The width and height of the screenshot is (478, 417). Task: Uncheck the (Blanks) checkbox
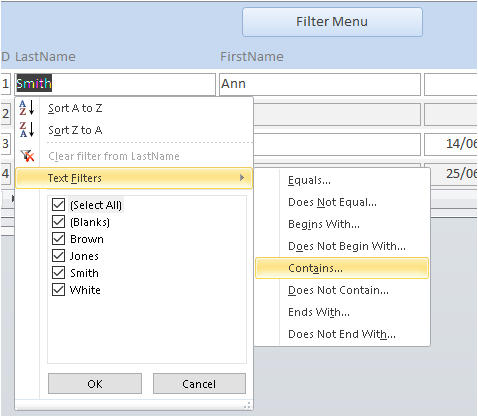click(58, 222)
